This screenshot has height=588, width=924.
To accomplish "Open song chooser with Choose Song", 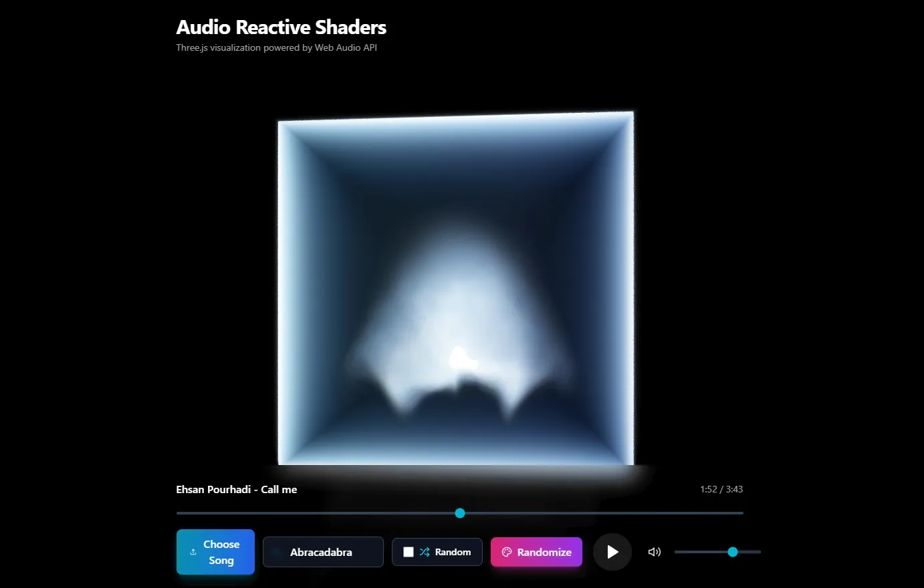I will tap(215, 552).
